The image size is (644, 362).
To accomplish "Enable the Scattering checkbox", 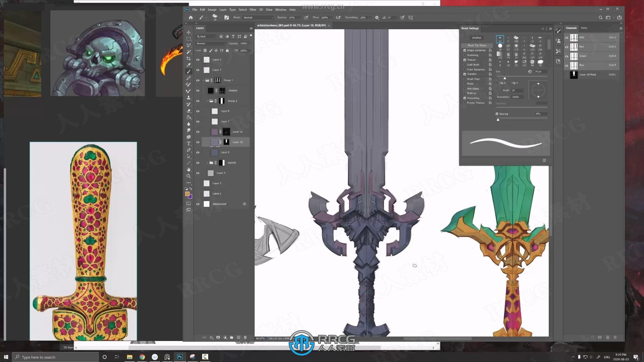I will [x=465, y=55].
